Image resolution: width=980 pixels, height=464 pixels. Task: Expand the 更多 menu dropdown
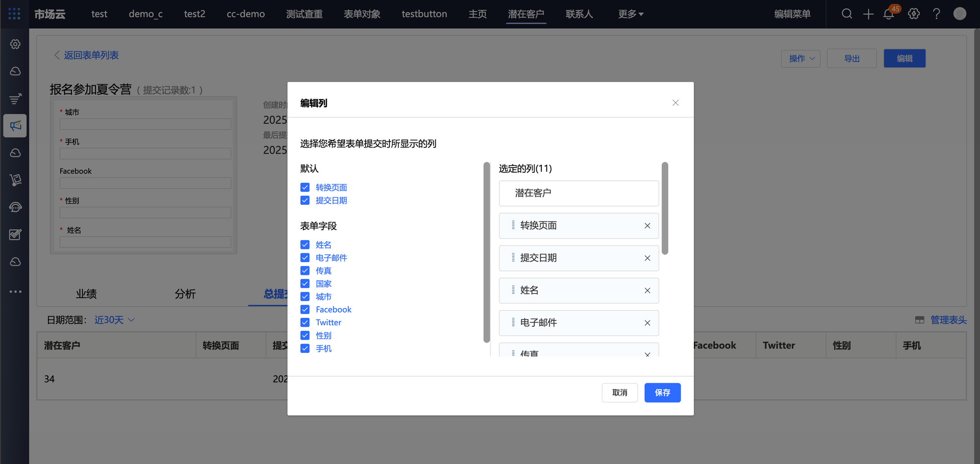tap(631, 14)
